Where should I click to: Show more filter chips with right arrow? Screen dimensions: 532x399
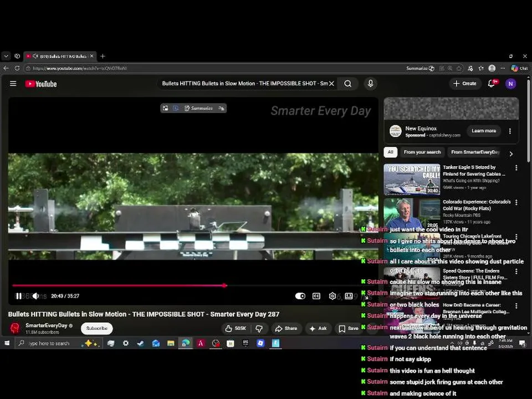point(511,154)
